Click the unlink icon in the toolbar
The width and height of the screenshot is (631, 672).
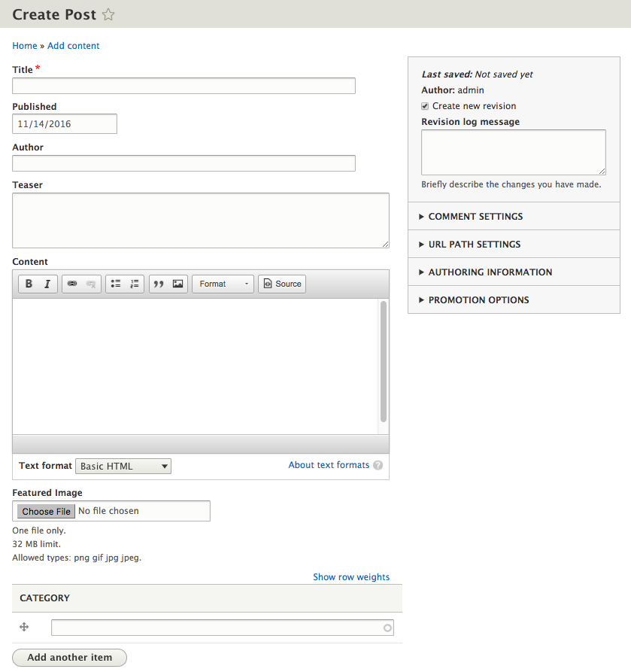(91, 284)
